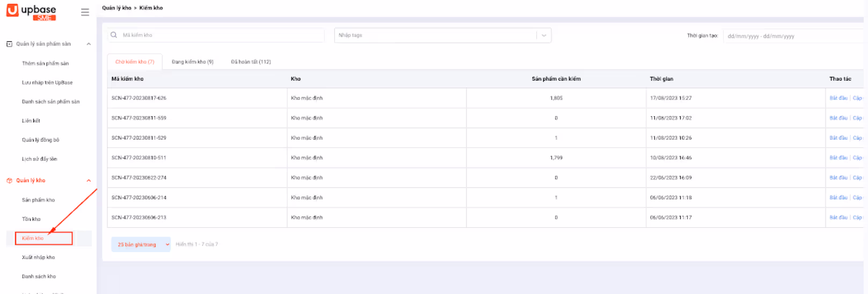This screenshot has height=294, width=868.
Task: Open Danh sách sản phẩm sàn item
Action: 50,102
